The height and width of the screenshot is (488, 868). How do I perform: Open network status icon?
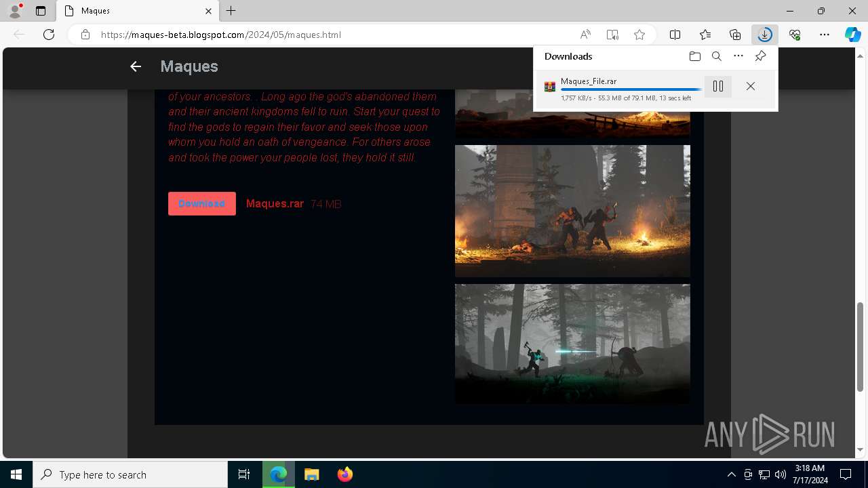764,474
